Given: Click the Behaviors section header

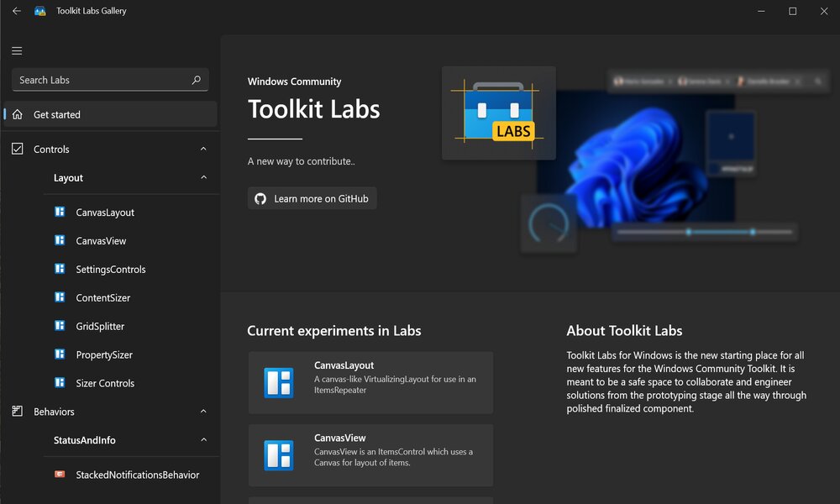Looking at the screenshot, I should click(x=110, y=412).
